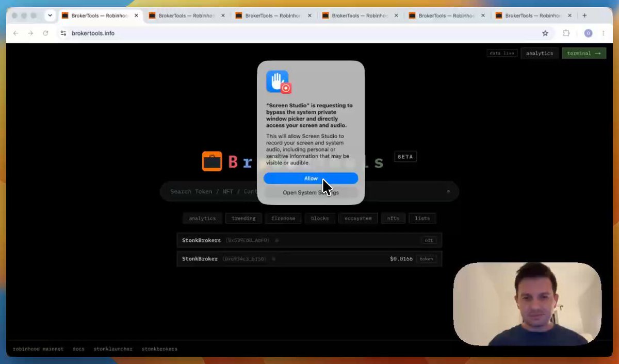Open the stonklauncher footer link
The width and height of the screenshot is (619, 364).
(113, 349)
